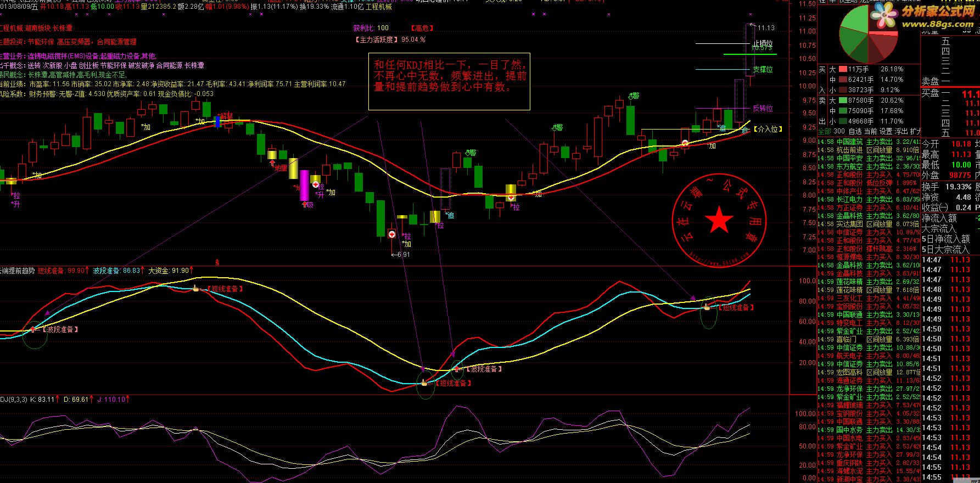Screen dimensions: 980x483
Task: Click the 换手 19.33% value
Action: [958, 187]
